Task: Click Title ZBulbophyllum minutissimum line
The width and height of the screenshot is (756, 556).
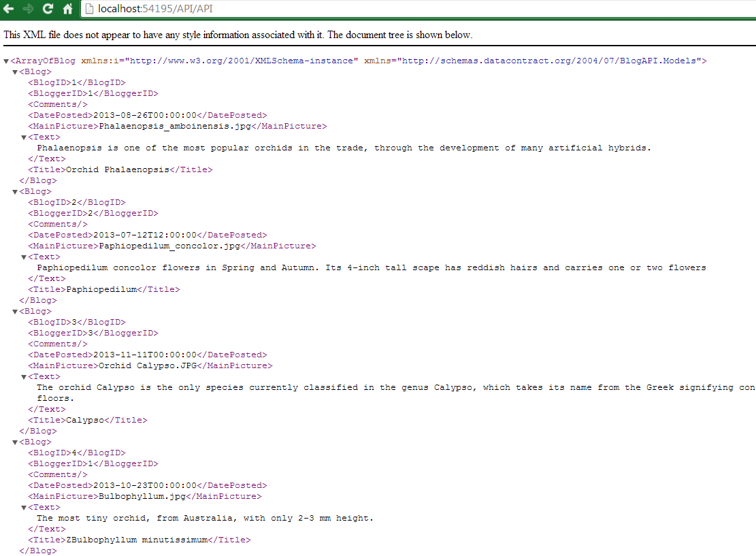Action: 139,540
